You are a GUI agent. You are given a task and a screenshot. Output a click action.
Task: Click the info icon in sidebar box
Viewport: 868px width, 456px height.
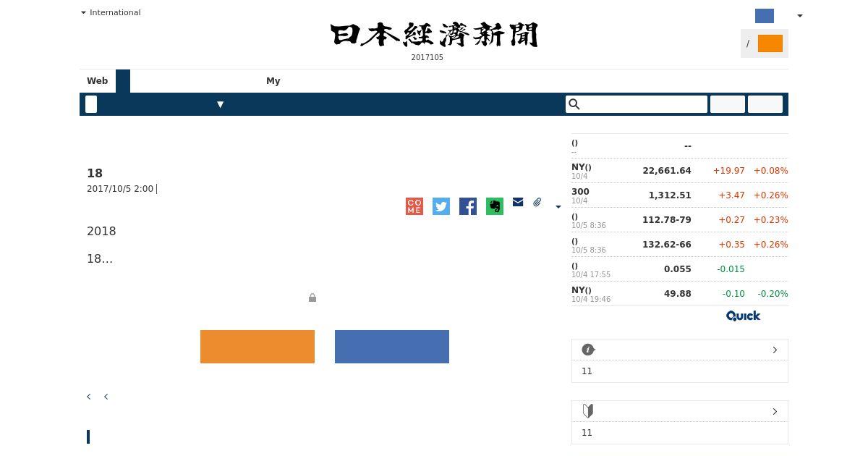pos(588,350)
